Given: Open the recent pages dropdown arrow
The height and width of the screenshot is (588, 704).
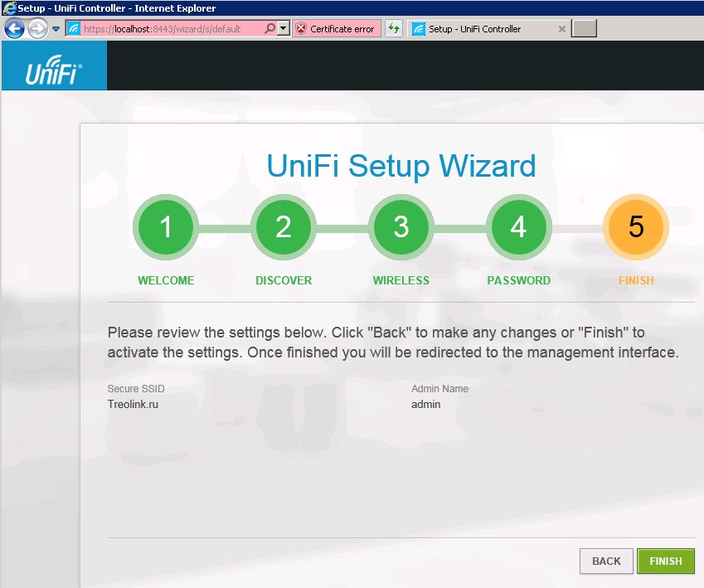Looking at the screenshot, I should point(56,29).
